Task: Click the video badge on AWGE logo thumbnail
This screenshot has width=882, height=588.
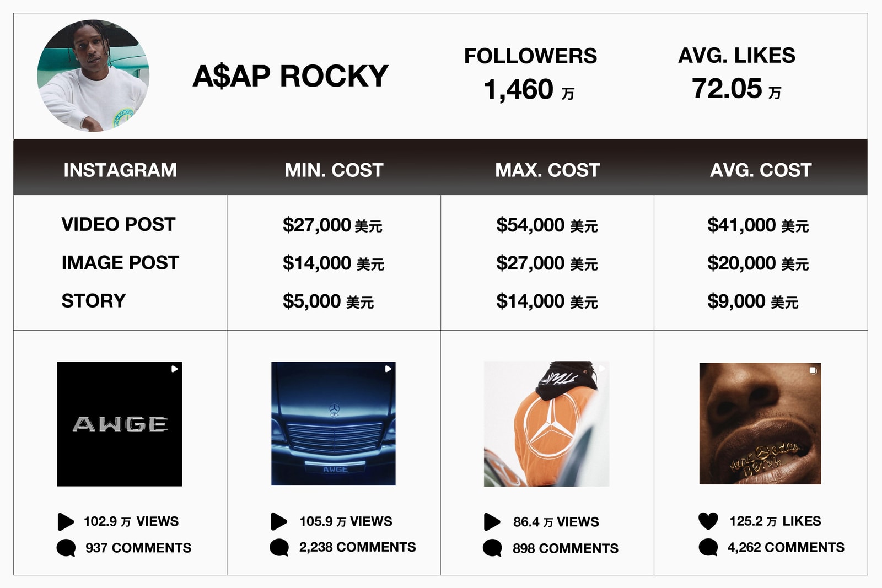Action: 174,369
